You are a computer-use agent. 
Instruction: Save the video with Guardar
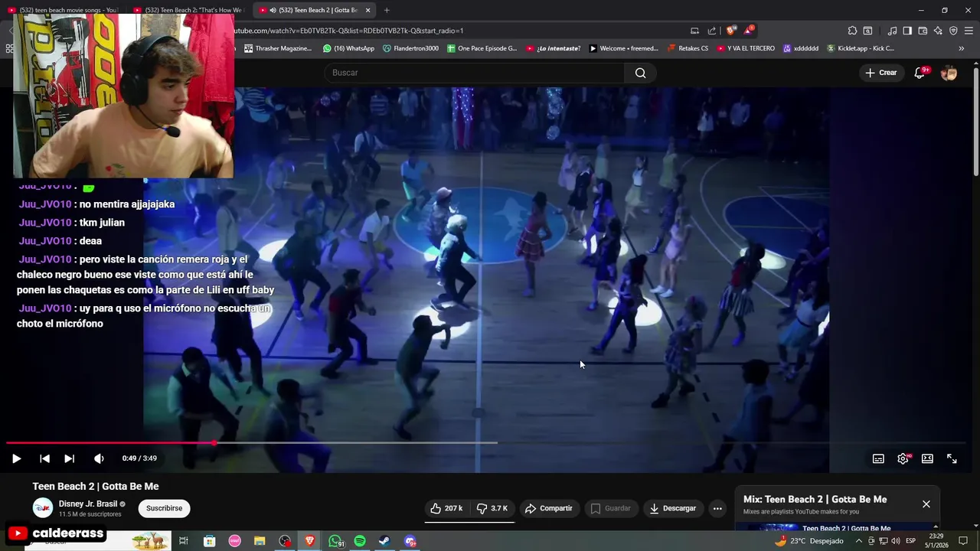click(x=611, y=508)
